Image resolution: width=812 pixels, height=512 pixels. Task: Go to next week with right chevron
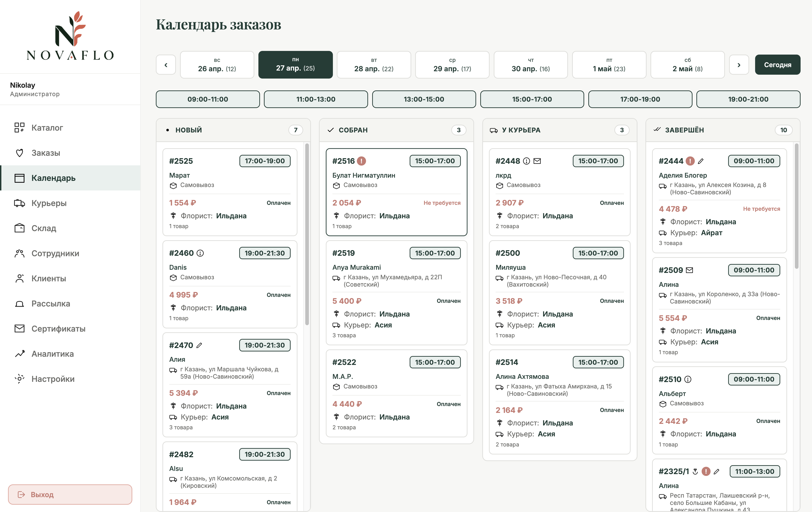coord(739,65)
